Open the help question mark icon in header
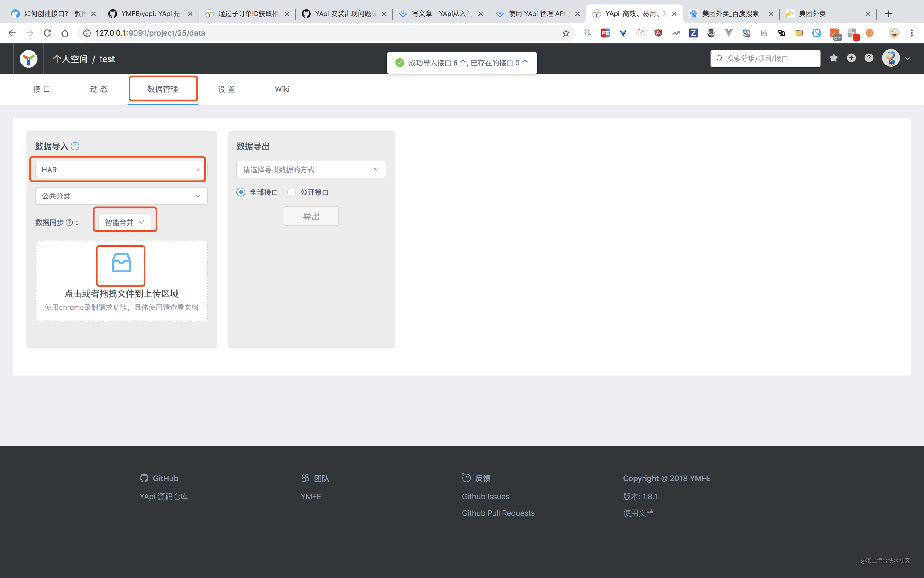924x578 pixels. pos(869,58)
